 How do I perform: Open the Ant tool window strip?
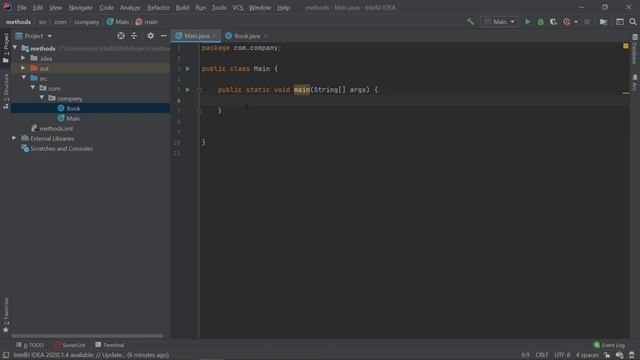point(635,82)
